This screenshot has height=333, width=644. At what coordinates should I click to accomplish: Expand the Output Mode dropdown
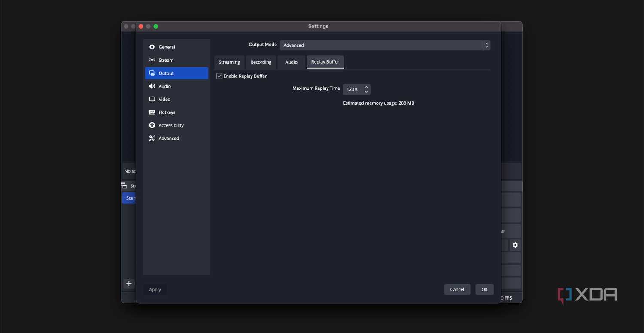pos(385,45)
